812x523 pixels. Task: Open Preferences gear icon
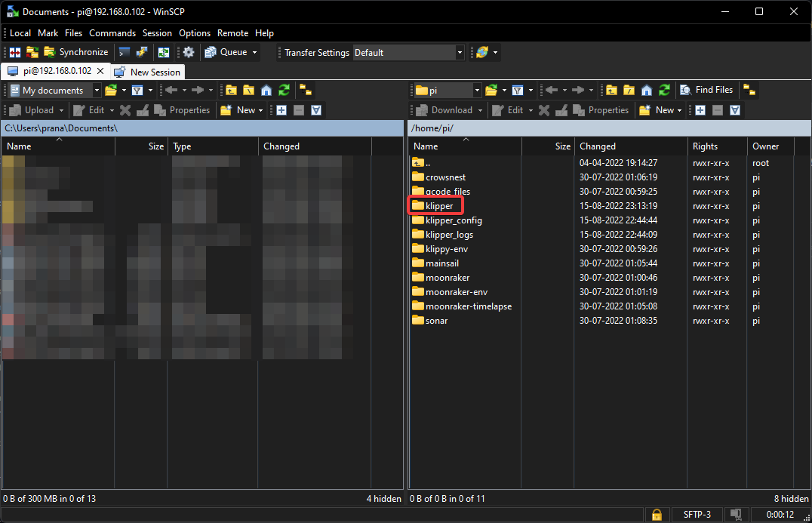[x=189, y=52]
